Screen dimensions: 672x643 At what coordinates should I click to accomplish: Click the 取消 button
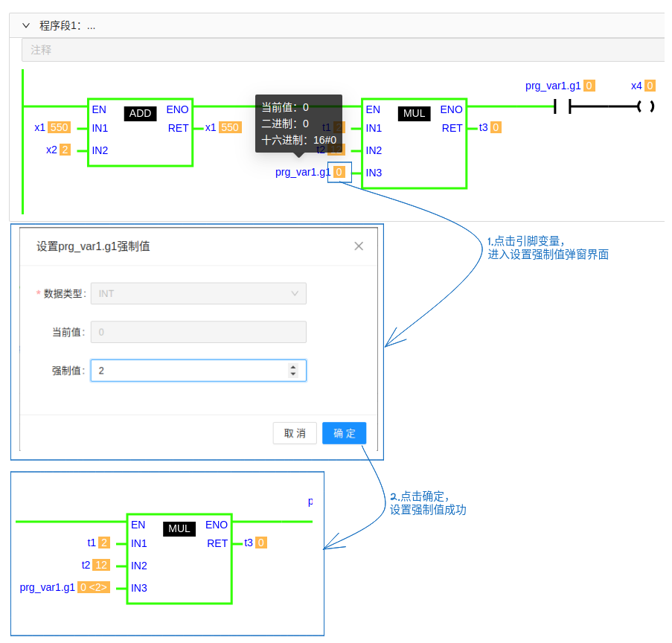(295, 433)
